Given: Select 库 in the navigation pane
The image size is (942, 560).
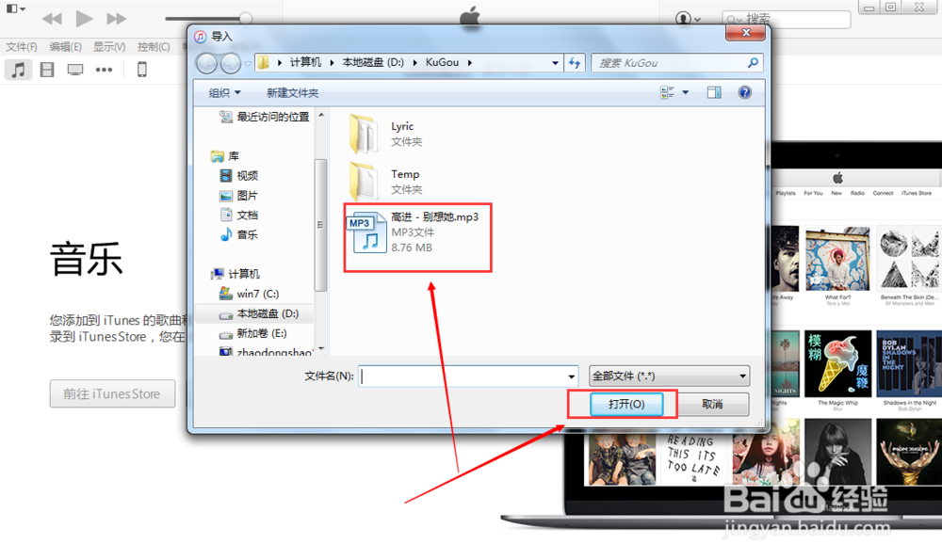Looking at the screenshot, I should (225, 156).
